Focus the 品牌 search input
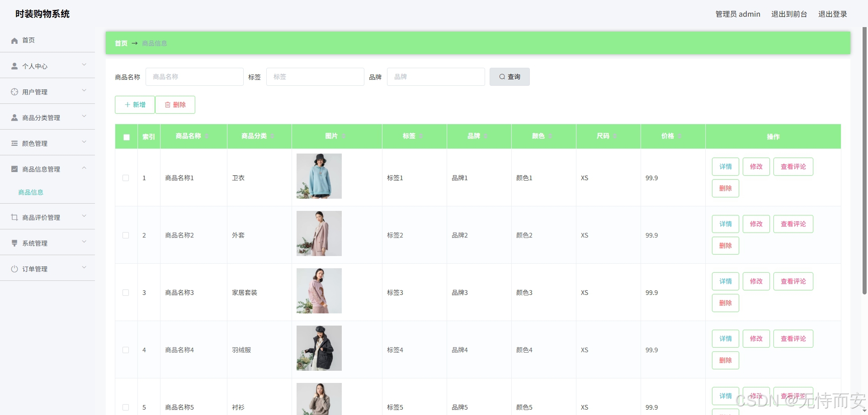868x415 pixels. 436,77
